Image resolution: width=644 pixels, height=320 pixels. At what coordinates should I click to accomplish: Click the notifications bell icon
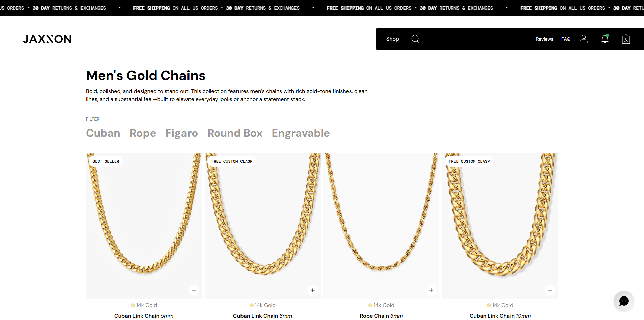click(605, 39)
